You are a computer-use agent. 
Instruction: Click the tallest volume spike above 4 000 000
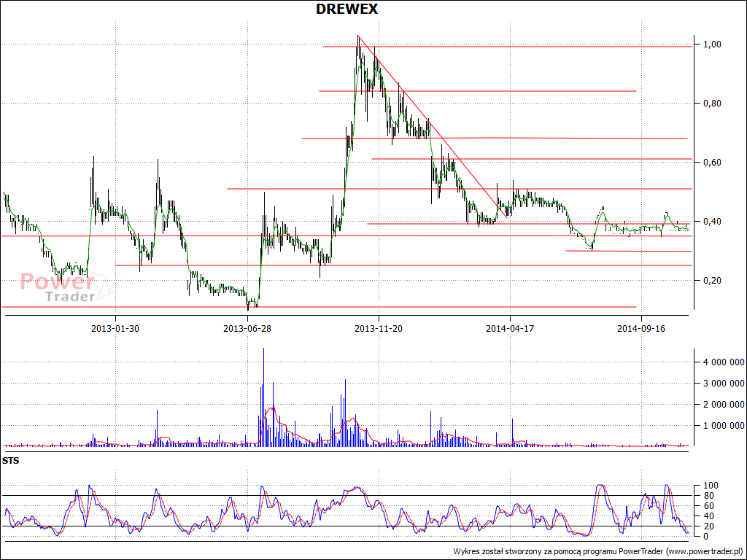pos(263,397)
